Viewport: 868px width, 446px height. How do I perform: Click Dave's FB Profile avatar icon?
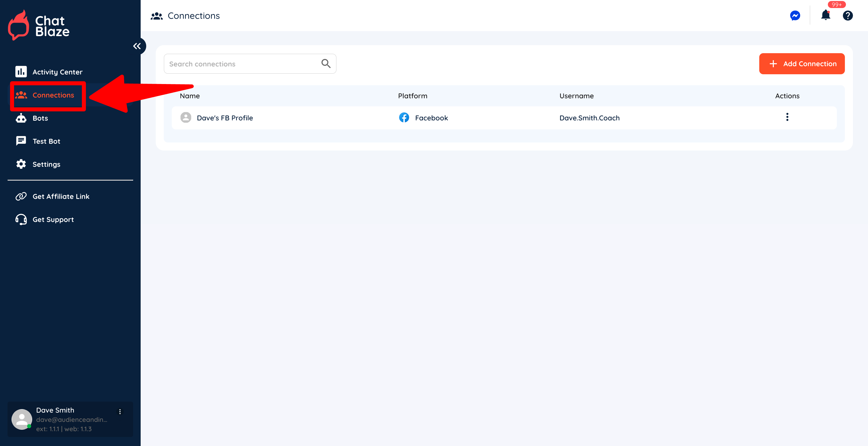point(186,118)
